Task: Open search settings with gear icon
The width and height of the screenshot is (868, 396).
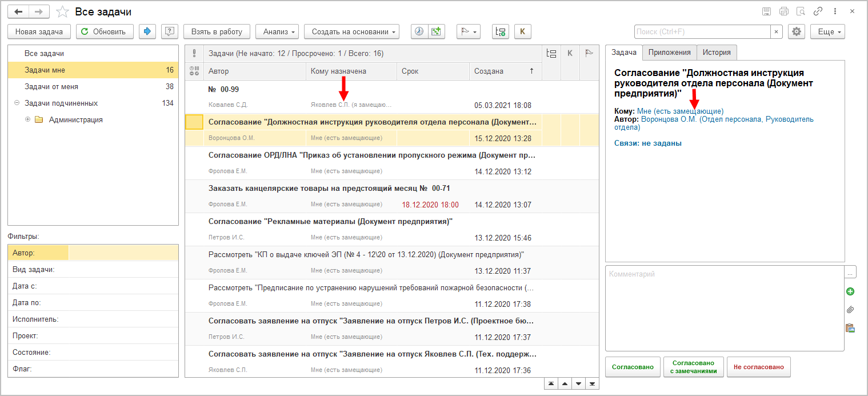Action: coord(797,31)
